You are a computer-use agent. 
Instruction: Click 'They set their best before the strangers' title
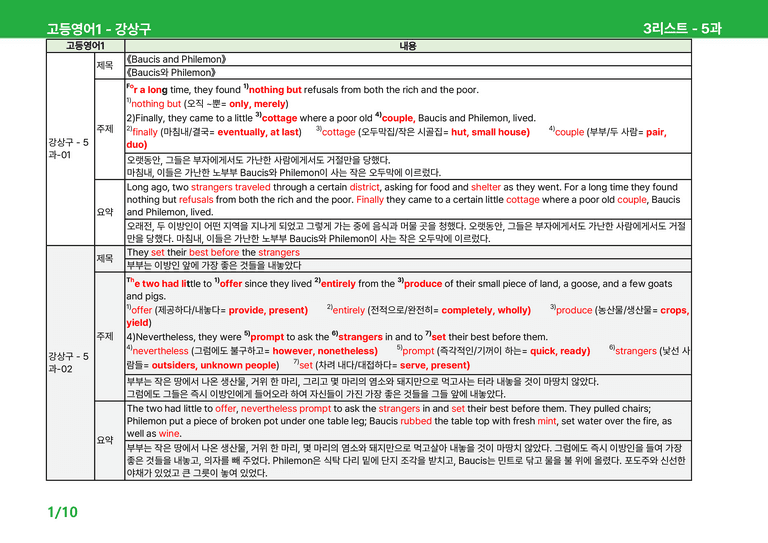(213, 253)
